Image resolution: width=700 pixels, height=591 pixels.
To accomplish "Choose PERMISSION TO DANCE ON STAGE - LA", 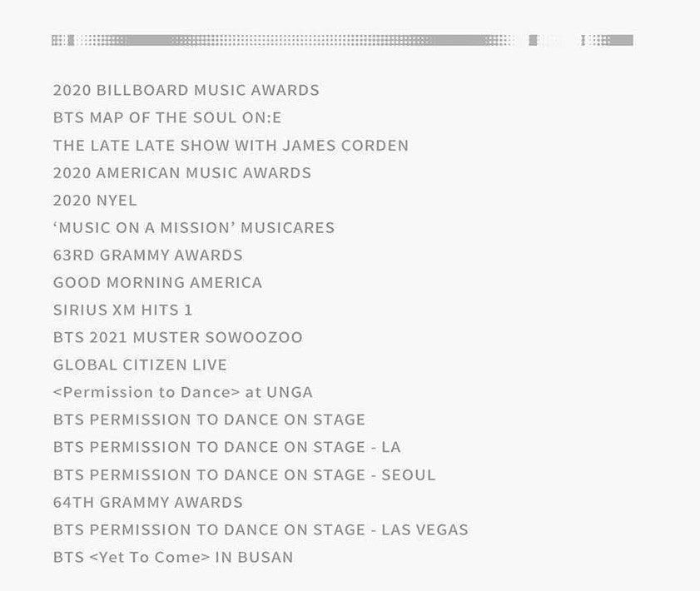I will (x=226, y=447).
